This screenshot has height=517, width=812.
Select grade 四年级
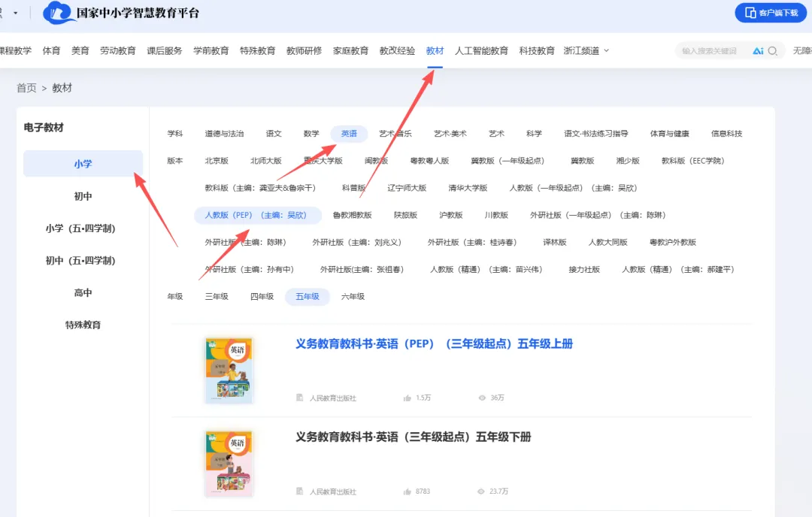tap(262, 297)
